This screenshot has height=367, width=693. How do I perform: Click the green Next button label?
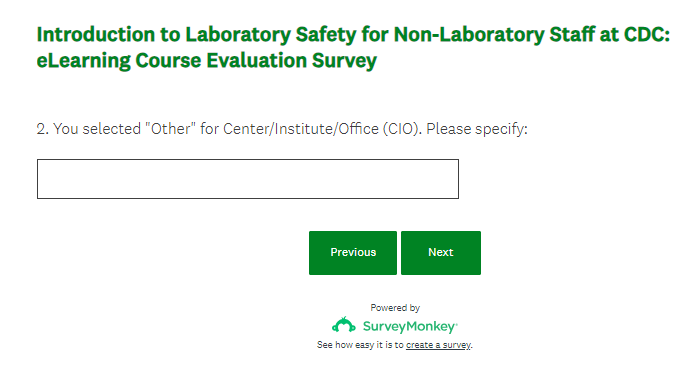441,252
